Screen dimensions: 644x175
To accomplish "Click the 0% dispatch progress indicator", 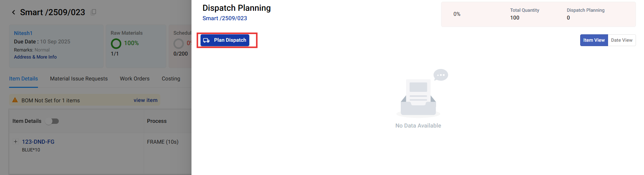I will pyautogui.click(x=457, y=14).
